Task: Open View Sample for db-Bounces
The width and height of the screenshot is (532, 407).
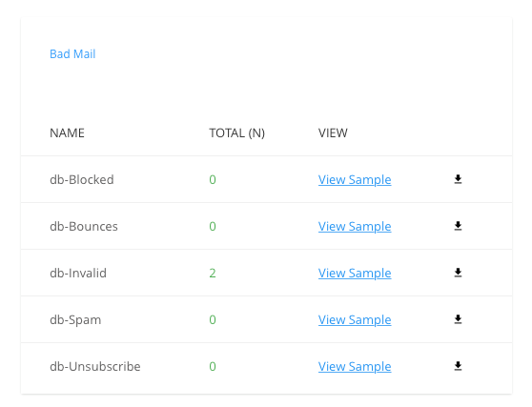Action: click(x=355, y=227)
